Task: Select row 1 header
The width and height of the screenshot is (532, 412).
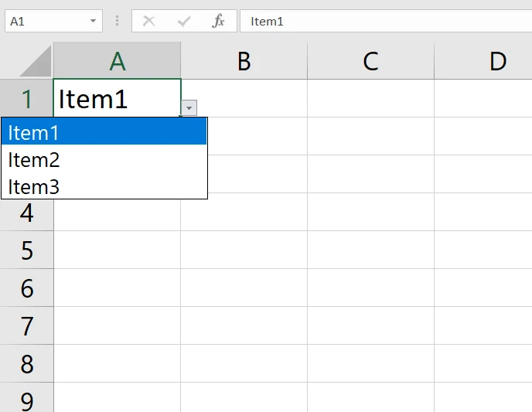Action: tap(27, 98)
